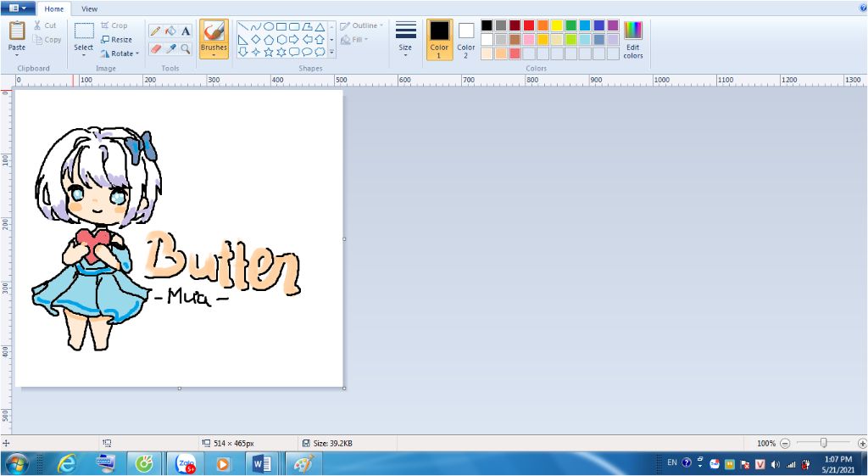868x476 pixels.
Task: Pick the custom salmon-red swatch in bottom row
Action: pos(515,53)
